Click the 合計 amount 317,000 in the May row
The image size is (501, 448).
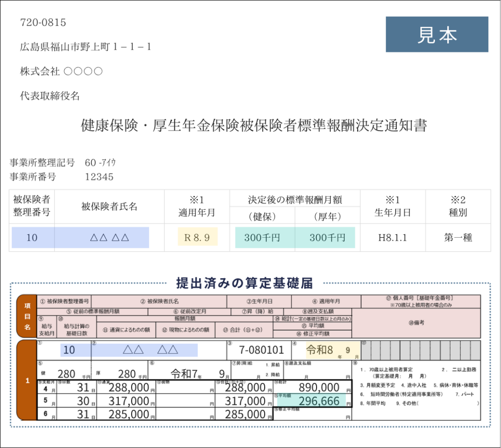245,401
